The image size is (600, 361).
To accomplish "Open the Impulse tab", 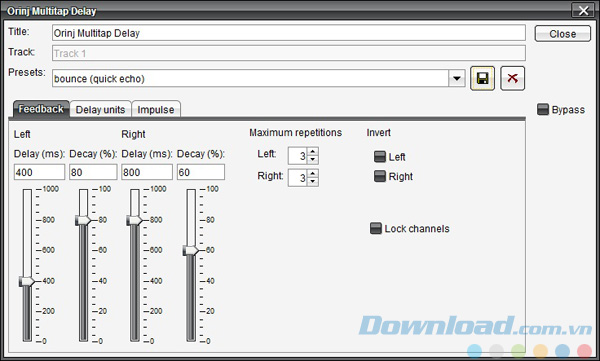I will click(156, 109).
